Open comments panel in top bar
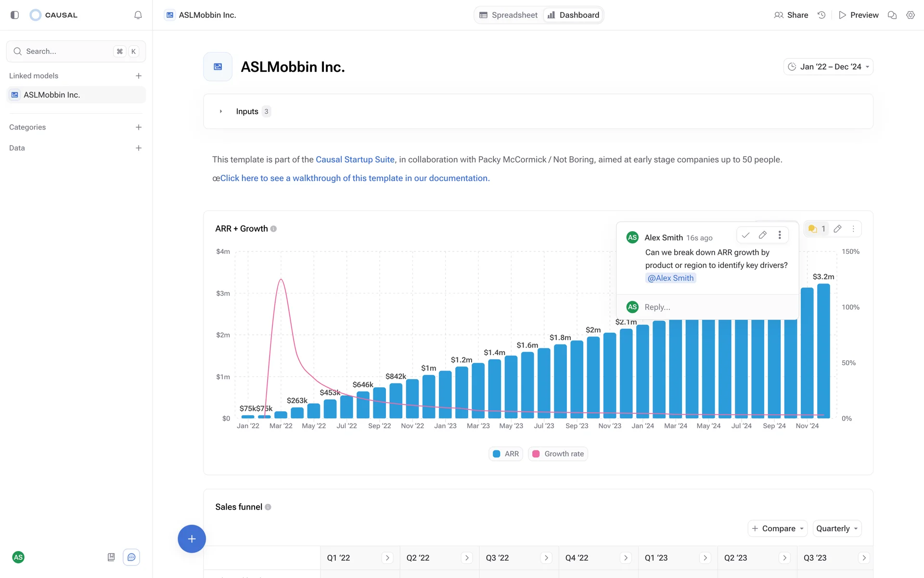 pos(892,15)
